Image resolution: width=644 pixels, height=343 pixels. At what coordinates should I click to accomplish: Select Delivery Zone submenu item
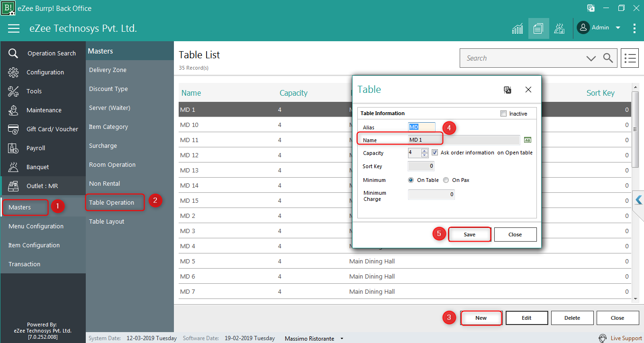click(108, 70)
